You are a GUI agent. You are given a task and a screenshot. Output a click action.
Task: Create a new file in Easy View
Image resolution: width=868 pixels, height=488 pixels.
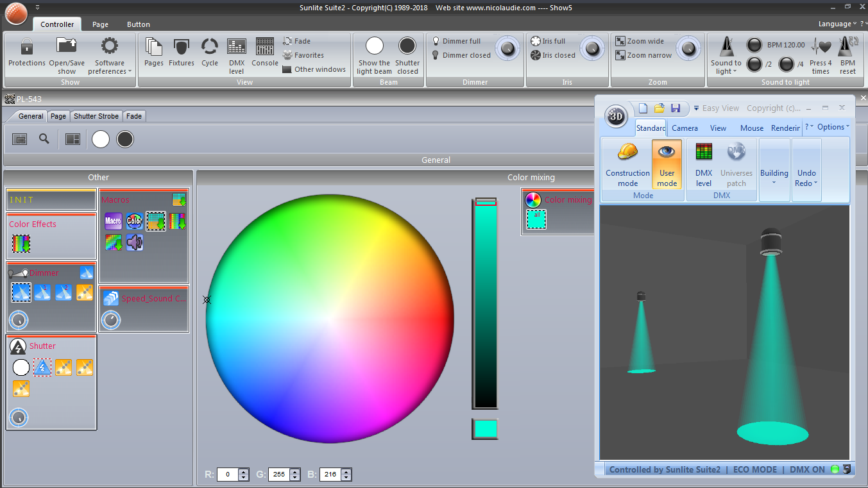[x=643, y=108]
